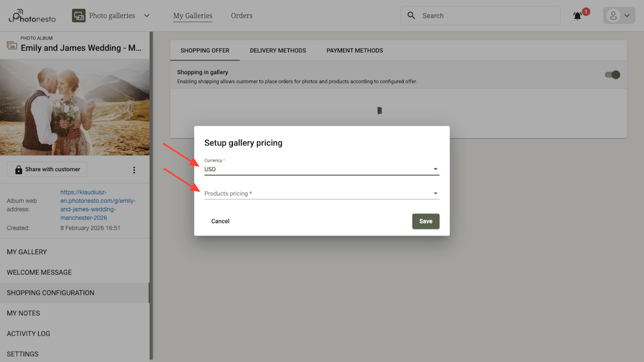This screenshot has width=644, height=362.
Task: Open ACTIVITY LOG from the sidebar
Action: tap(28, 334)
